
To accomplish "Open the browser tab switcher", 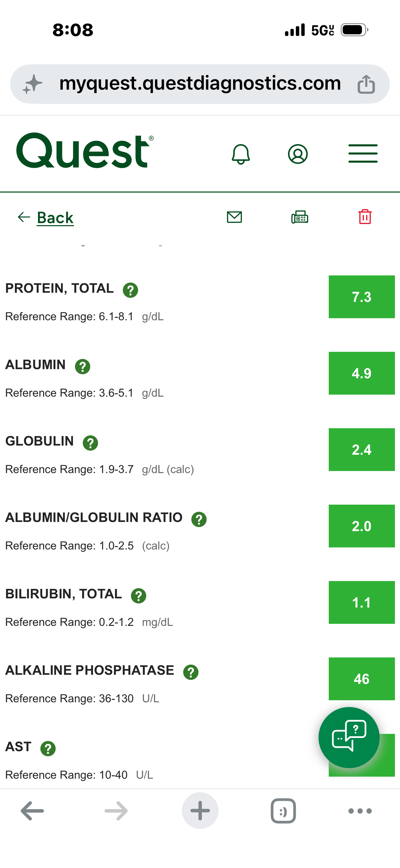I will (283, 811).
